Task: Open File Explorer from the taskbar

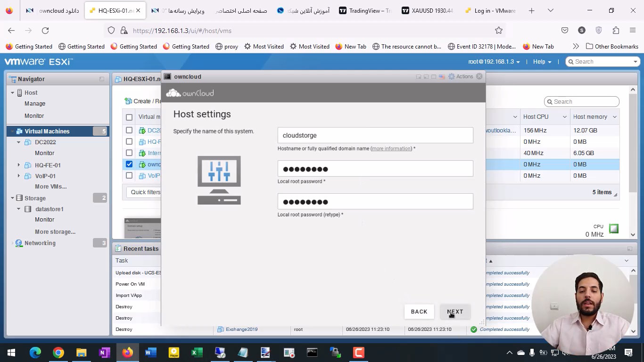Action: (82, 353)
